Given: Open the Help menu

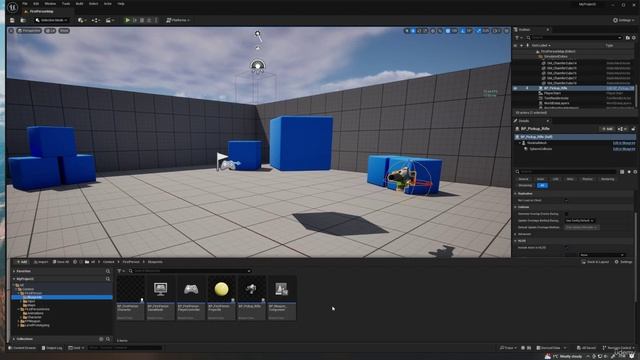Looking at the screenshot, I should coord(121,4).
